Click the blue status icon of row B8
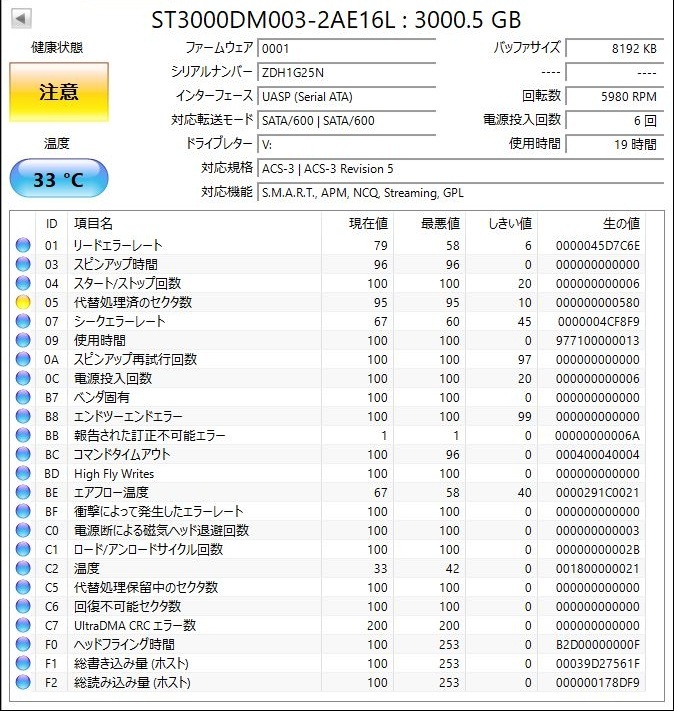 [x=23, y=416]
